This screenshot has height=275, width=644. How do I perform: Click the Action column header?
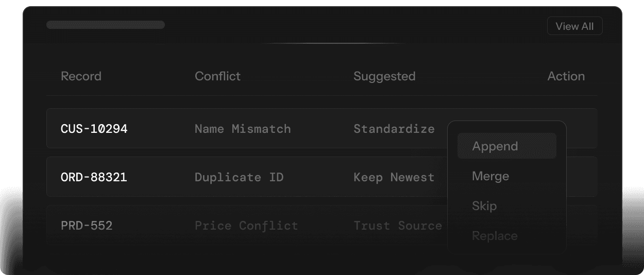click(566, 76)
